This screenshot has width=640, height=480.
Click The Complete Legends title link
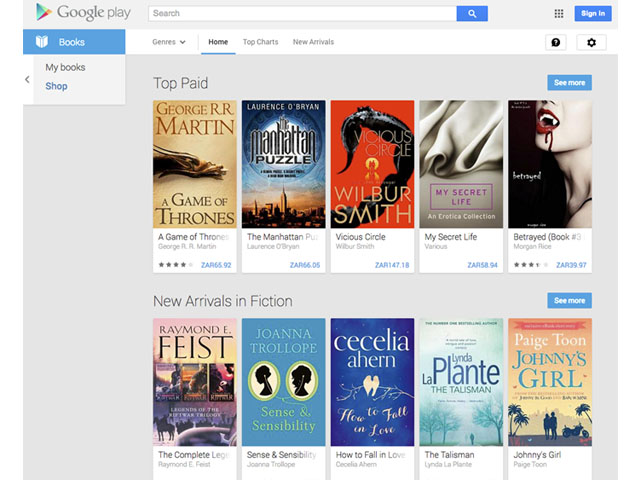click(193, 455)
